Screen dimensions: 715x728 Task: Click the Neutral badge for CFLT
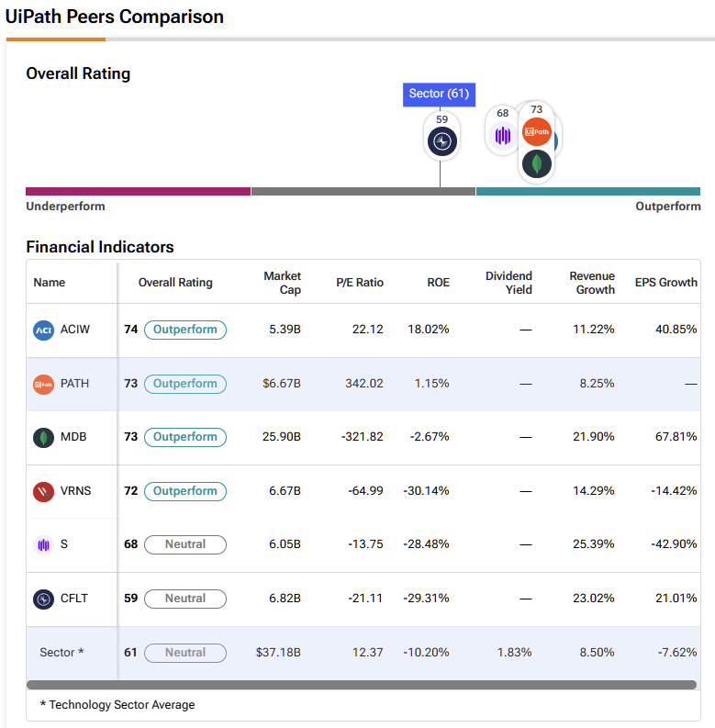[184, 599]
